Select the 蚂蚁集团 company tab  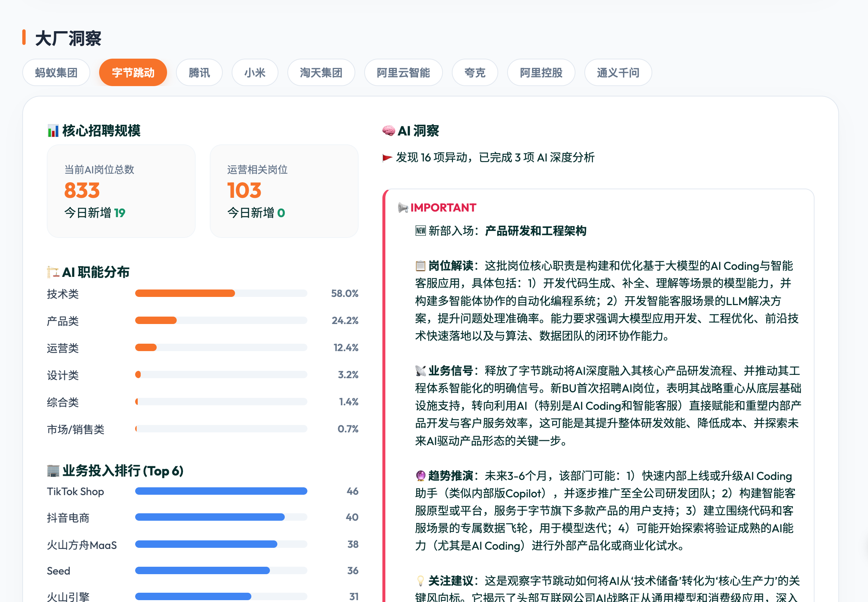coord(56,72)
